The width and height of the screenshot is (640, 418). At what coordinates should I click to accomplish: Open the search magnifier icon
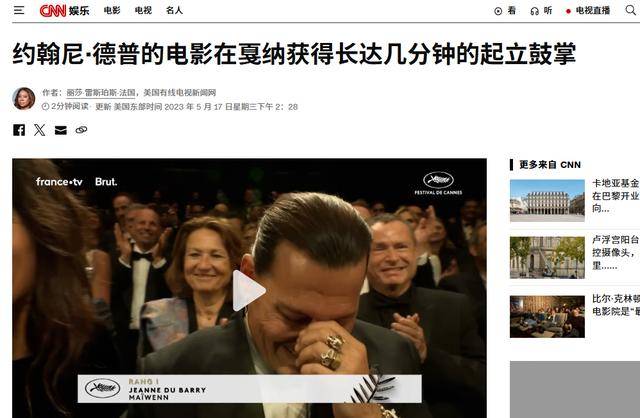[631, 10]
